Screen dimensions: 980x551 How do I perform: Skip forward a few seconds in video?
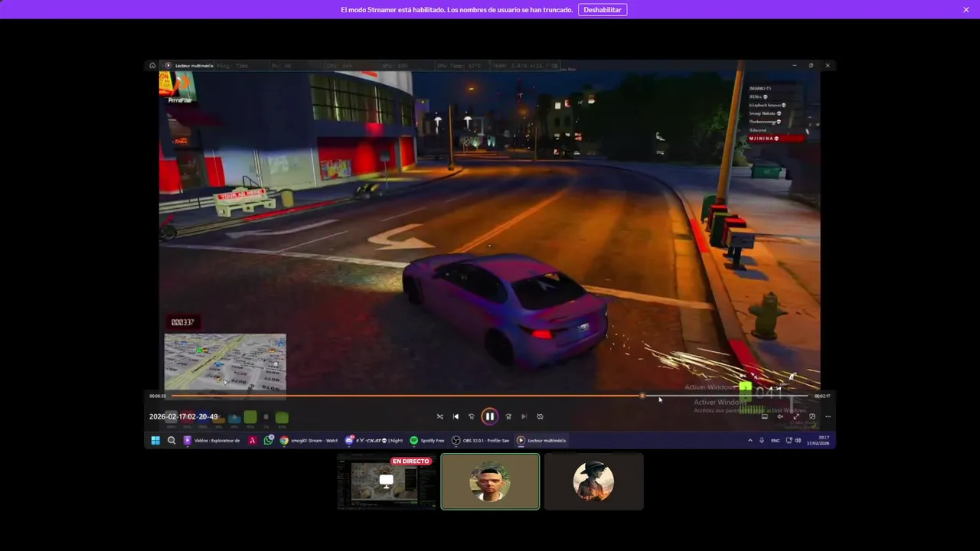pyautogui.click(x=508, y=416)
